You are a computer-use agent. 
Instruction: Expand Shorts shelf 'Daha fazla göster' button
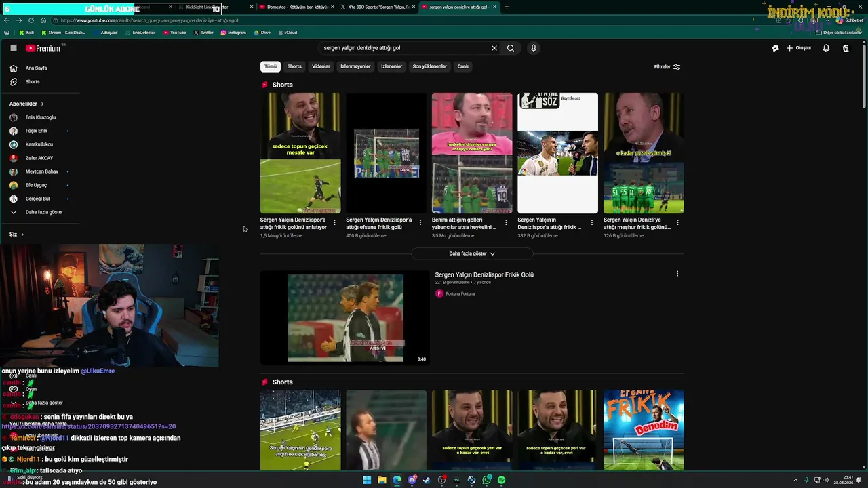pos(472,253)
